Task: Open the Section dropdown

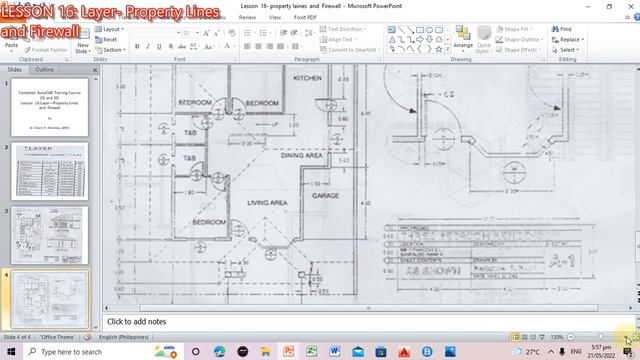Action: (x=110, y=50)
